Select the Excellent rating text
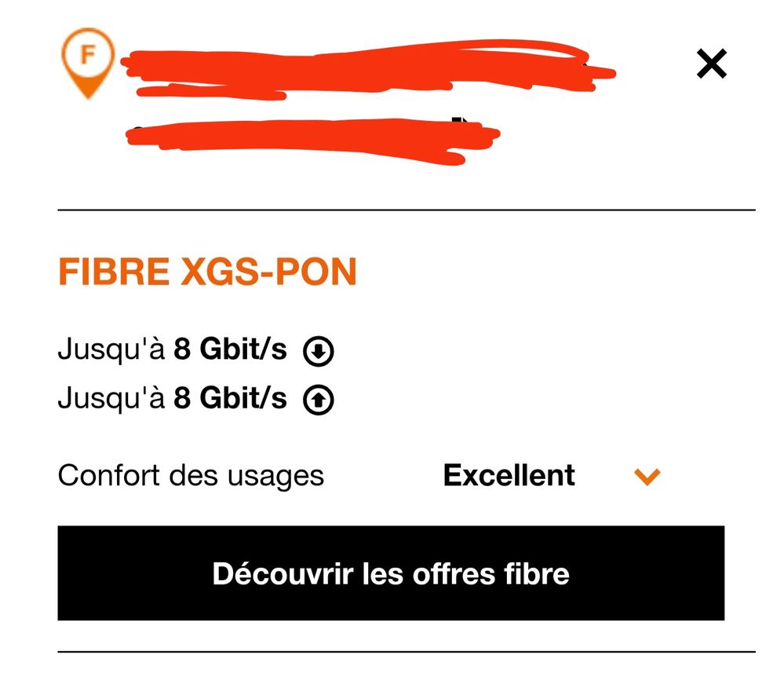 509,475
